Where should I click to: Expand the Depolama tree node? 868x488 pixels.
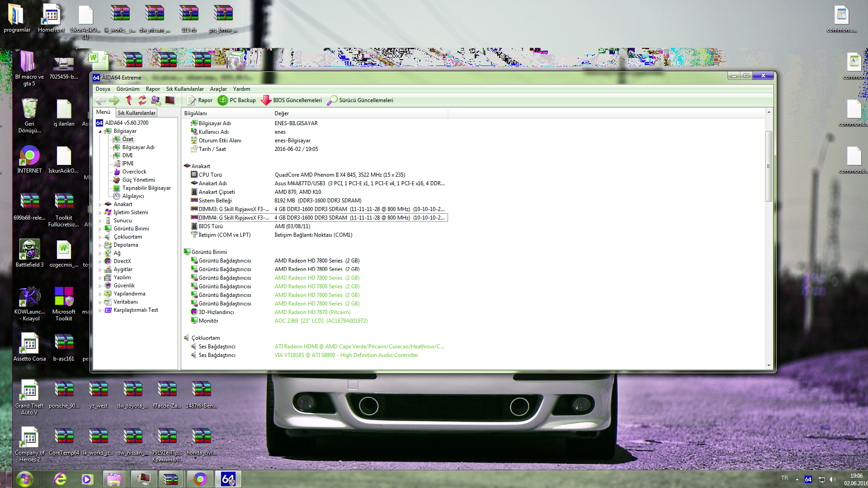coord(100,245)
